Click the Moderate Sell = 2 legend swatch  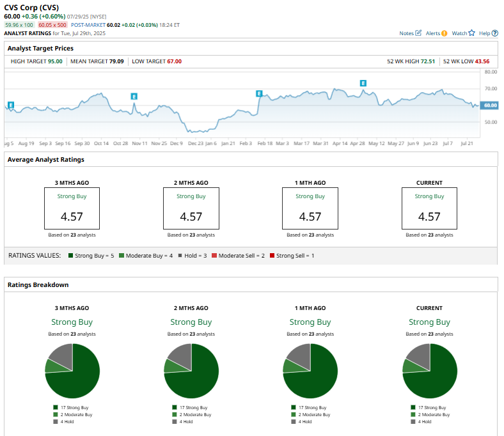(x=214, y=256)
